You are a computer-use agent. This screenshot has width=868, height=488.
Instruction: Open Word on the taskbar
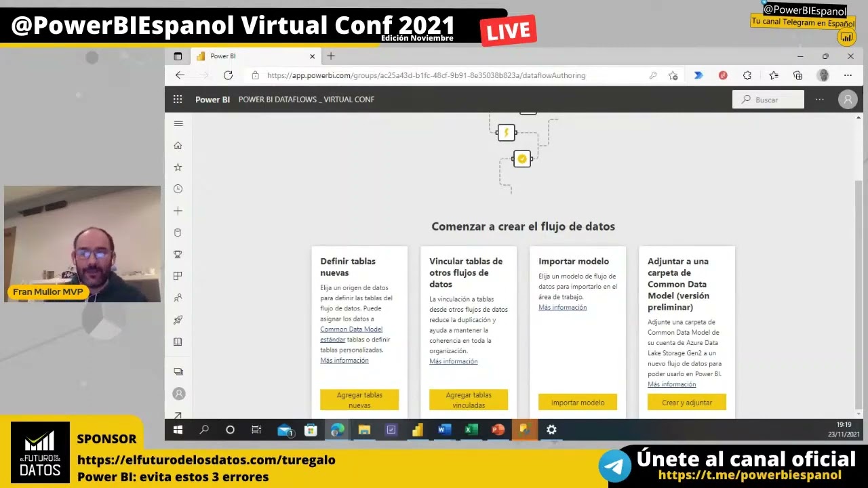(x=444, y=430)
